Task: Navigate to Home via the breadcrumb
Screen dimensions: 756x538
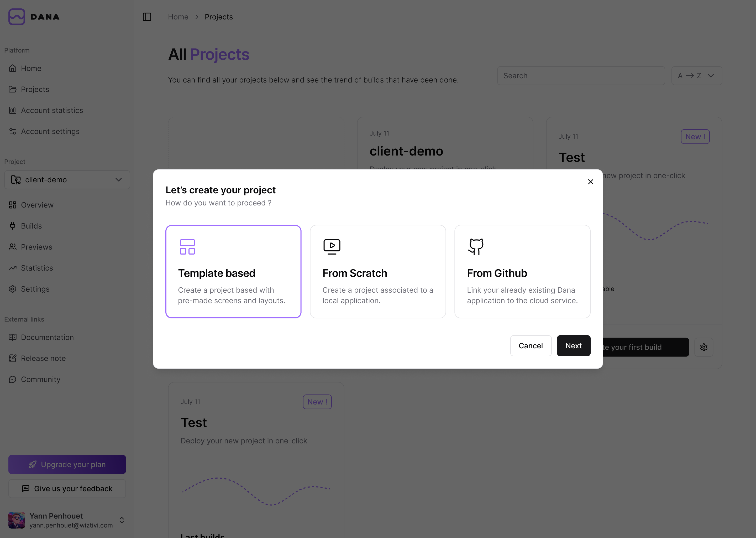Action: [178, 17]
